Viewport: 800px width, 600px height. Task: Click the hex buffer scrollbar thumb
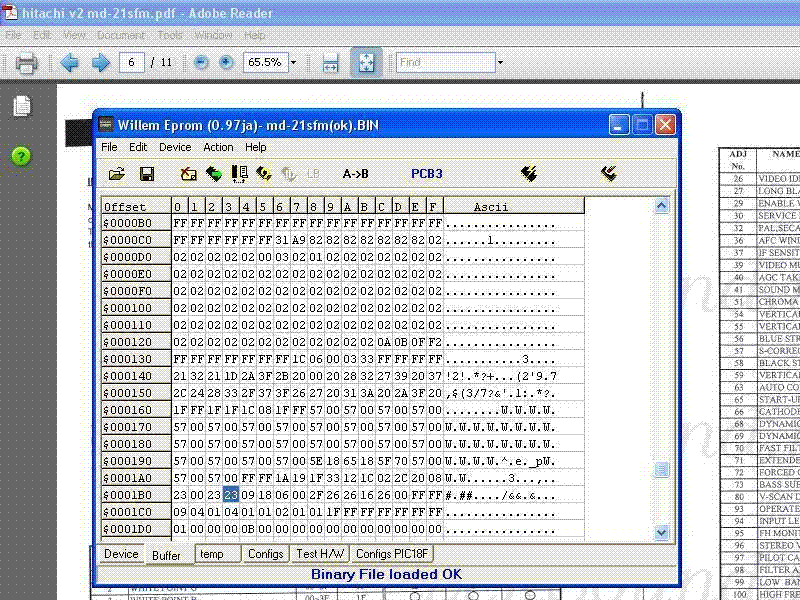click(661, 469)
